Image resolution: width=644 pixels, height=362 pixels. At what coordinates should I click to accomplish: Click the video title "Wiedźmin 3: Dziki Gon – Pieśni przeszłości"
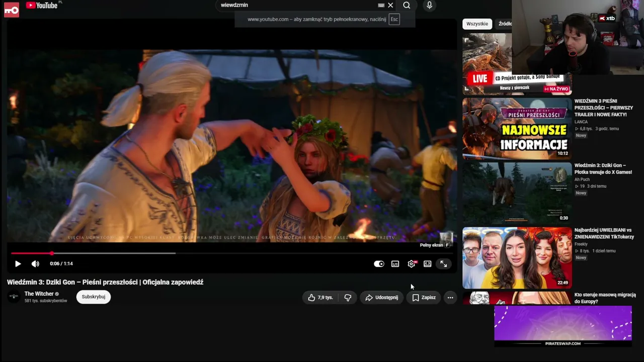point(105,282)
